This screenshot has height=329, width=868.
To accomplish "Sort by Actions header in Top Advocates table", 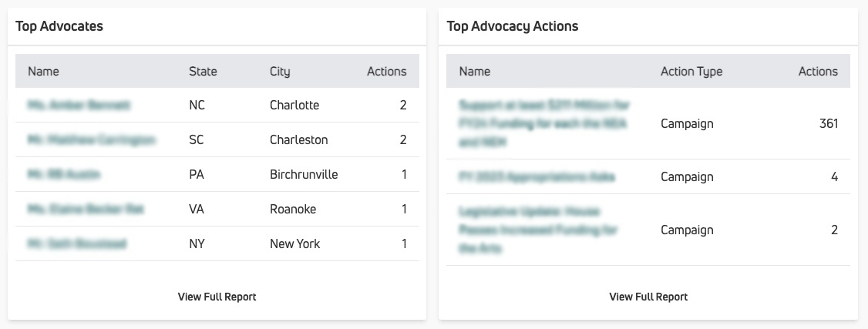I will coord(386,72).
